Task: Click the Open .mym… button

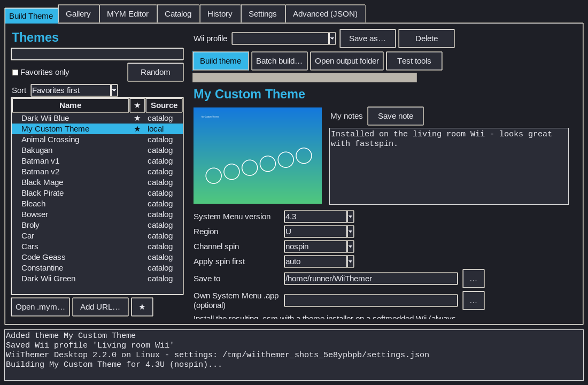Action: pyautogui.click(x=40, y=307)
